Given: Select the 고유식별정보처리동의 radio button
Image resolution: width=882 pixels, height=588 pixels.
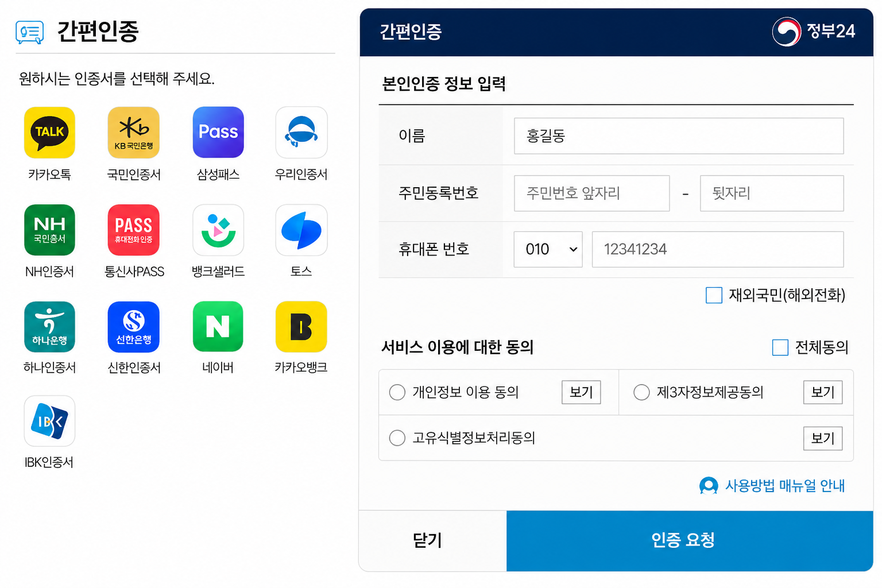Looking at the screenshot, I should (x=397, y=438).
